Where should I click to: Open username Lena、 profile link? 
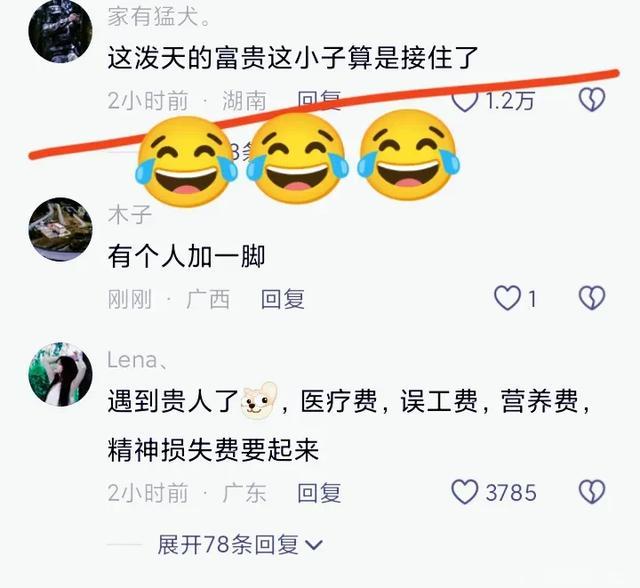(138, 360)
